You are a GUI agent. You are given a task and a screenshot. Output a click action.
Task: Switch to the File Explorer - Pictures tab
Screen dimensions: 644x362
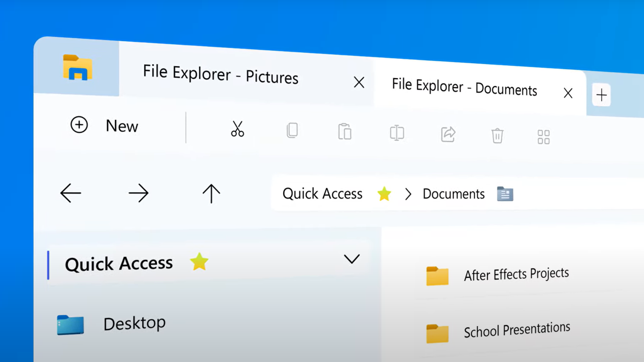coord(220,78)
